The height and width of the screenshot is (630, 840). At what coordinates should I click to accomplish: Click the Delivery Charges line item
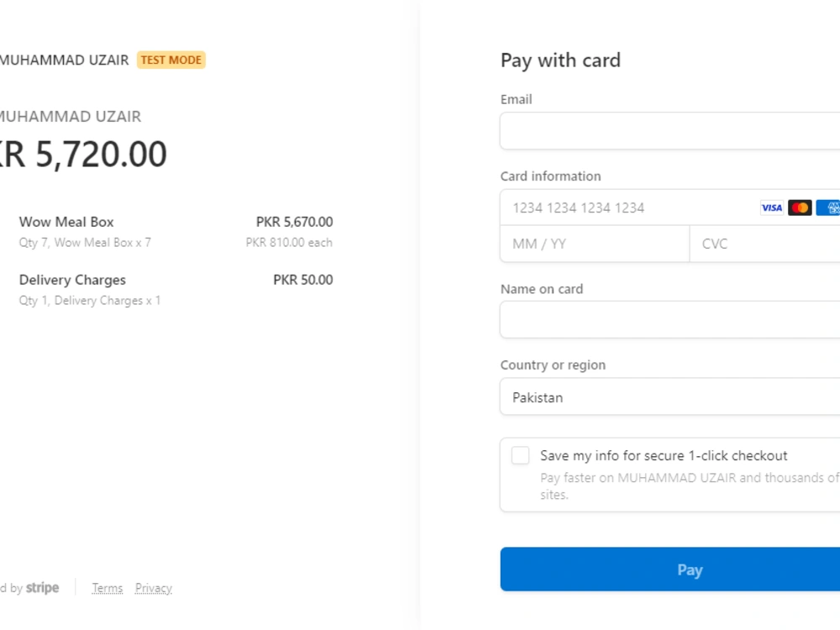click(72, 280)
